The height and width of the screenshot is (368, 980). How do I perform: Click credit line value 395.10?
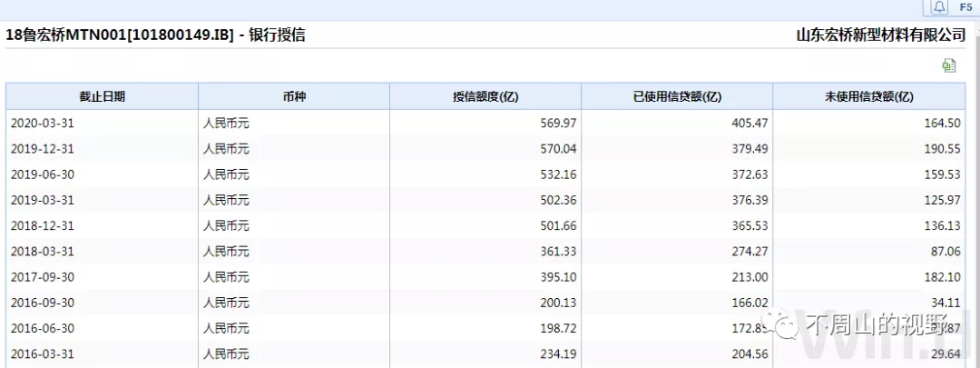[x=559, y=277]
